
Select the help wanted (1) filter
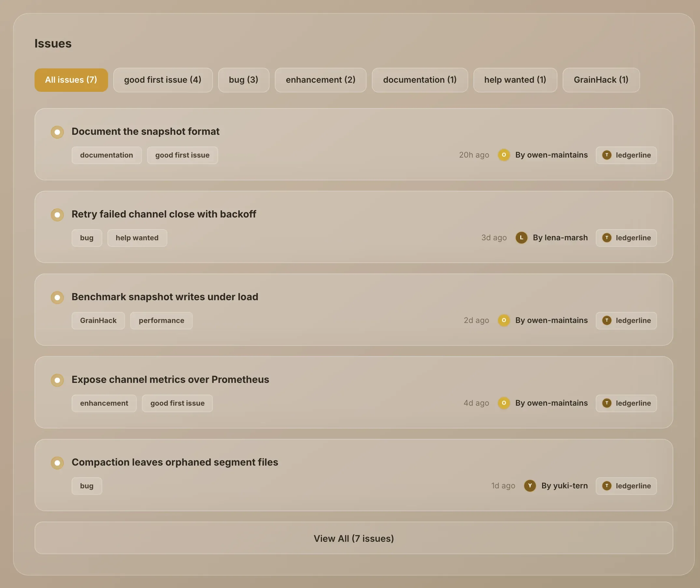(515, 80)
